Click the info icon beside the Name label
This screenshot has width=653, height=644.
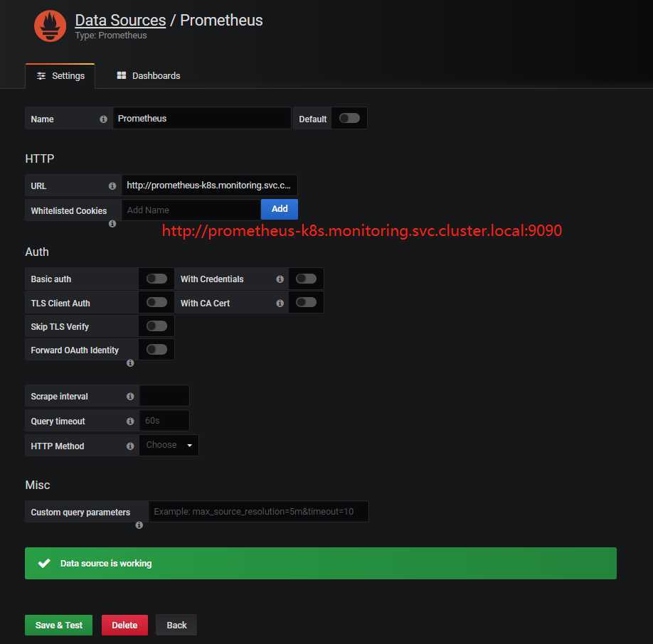(103, 119)
